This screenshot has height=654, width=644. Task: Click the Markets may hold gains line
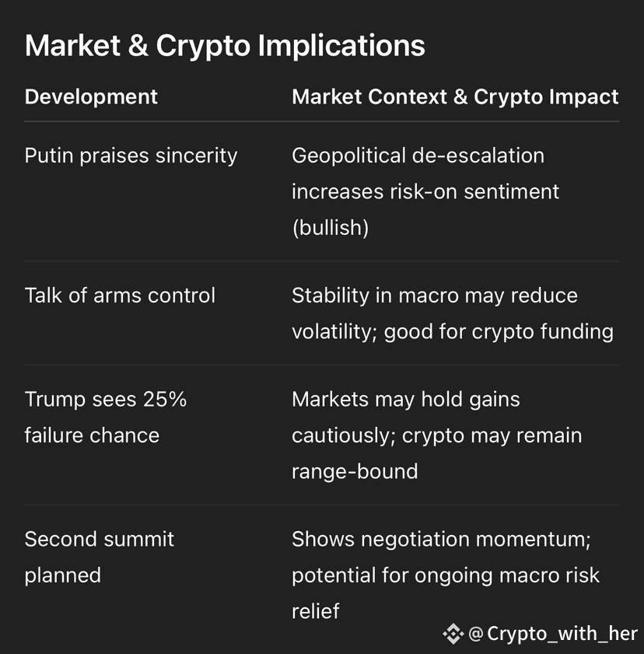(406, 400)
